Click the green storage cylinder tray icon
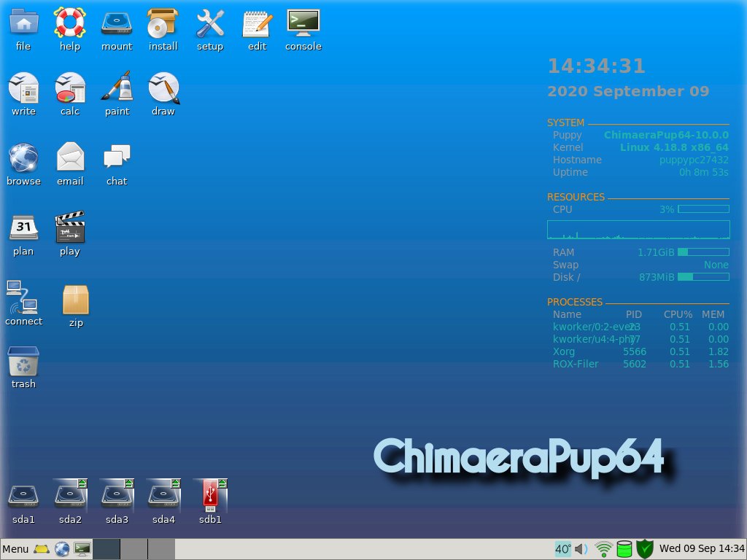Image resolution: width=747 pixels, height=560 pixels. point(624,549)
